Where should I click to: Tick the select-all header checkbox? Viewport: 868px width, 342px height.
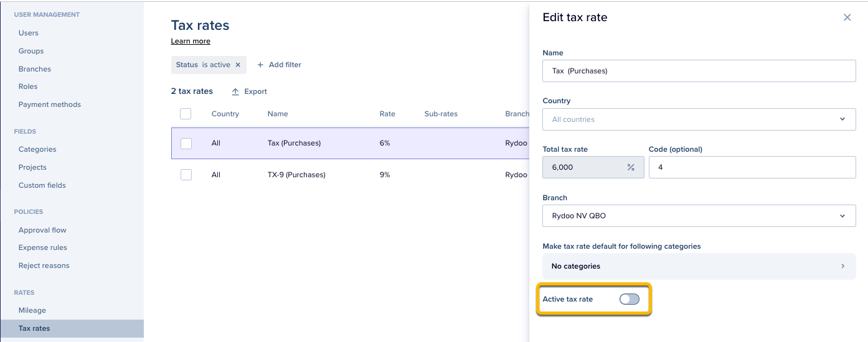click(x=186, y=114)
